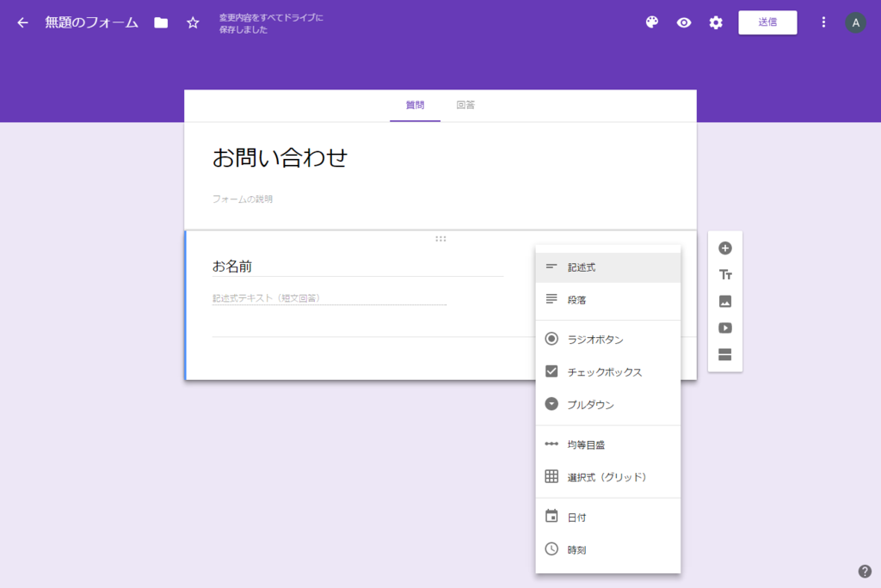This screenshot has height=588, width=881.
Task: Click the 送信 button
Action: tap(767, 22)
